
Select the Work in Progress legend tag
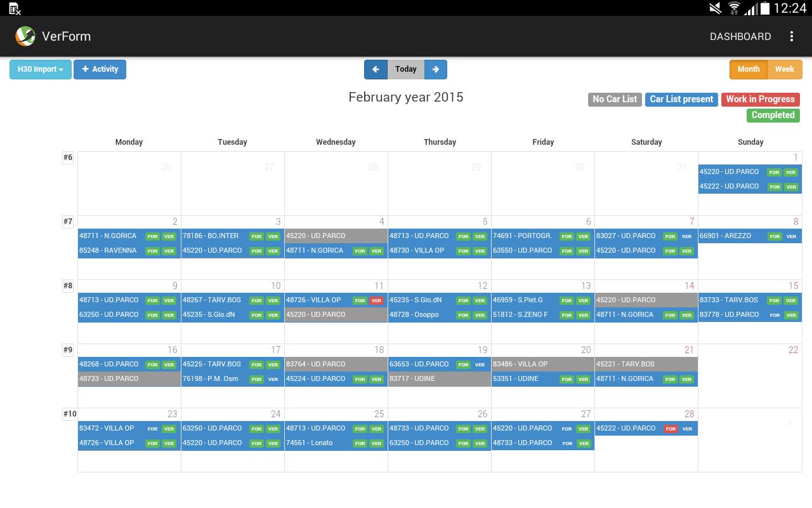[x=760, y=99]
